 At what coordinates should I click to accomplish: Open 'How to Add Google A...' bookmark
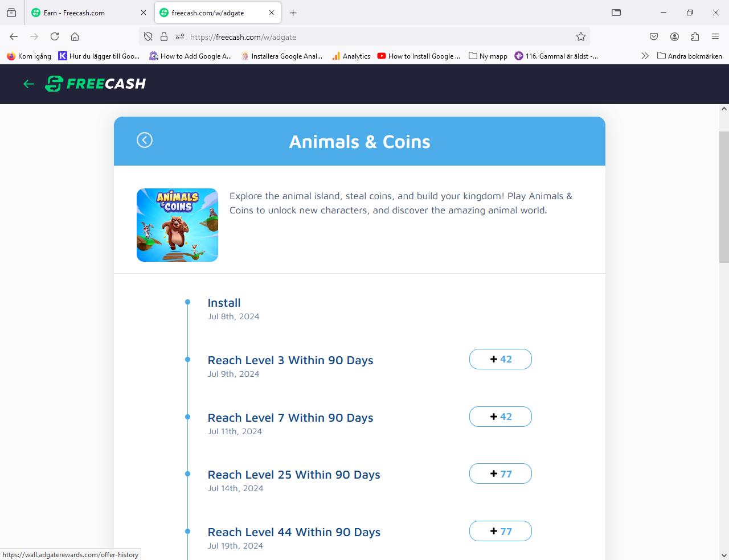pos(191,56)
